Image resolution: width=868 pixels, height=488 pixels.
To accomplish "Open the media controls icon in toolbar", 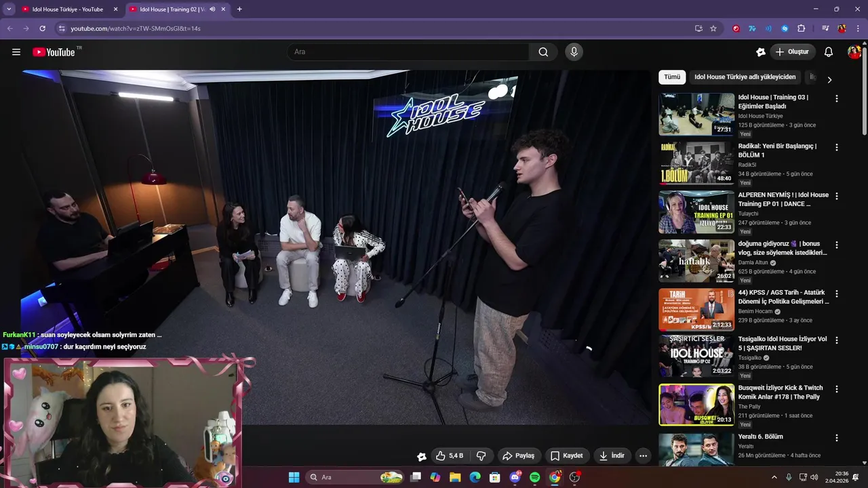I will point(825,28).
